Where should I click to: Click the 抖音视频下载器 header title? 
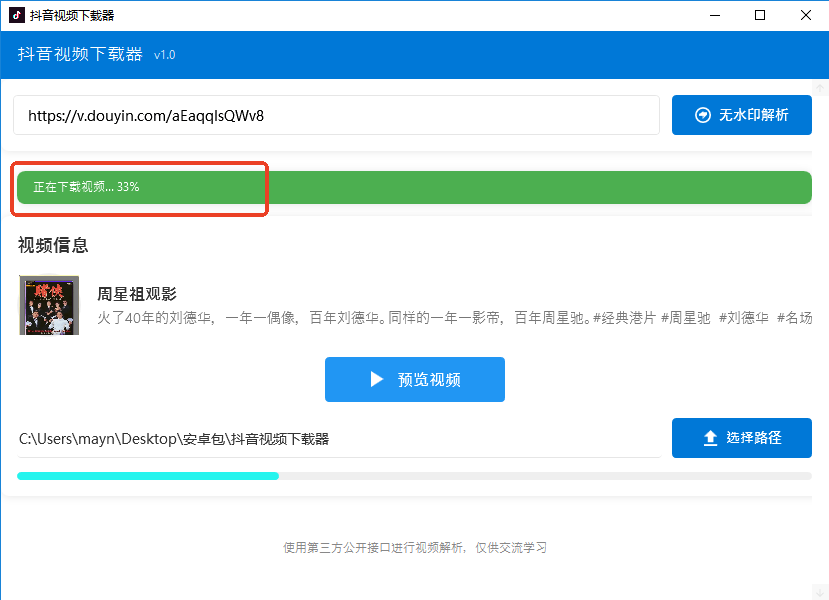[80, 54]
